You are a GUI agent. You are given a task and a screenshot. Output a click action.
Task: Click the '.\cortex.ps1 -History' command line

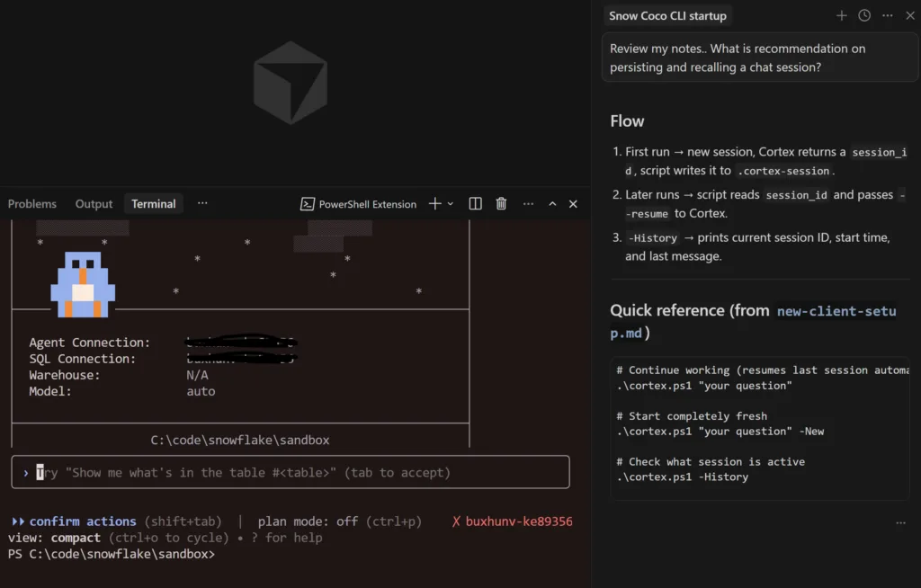click(x=683, y=477)
